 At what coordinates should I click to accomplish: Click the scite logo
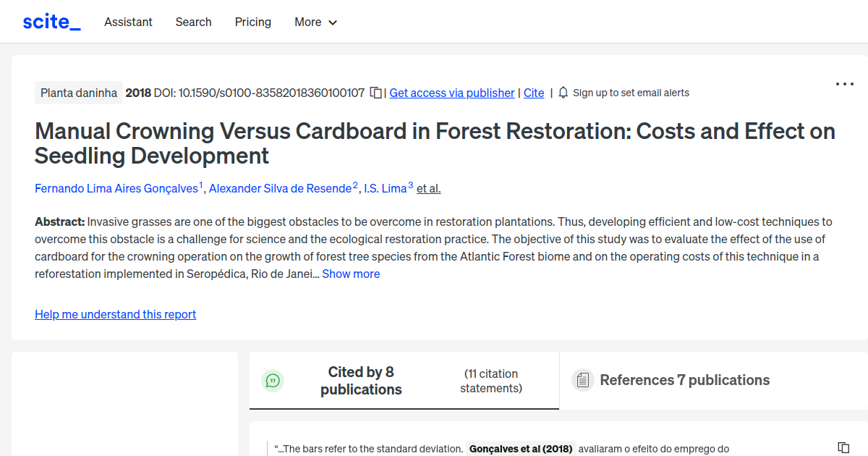[x=51, y=21]
